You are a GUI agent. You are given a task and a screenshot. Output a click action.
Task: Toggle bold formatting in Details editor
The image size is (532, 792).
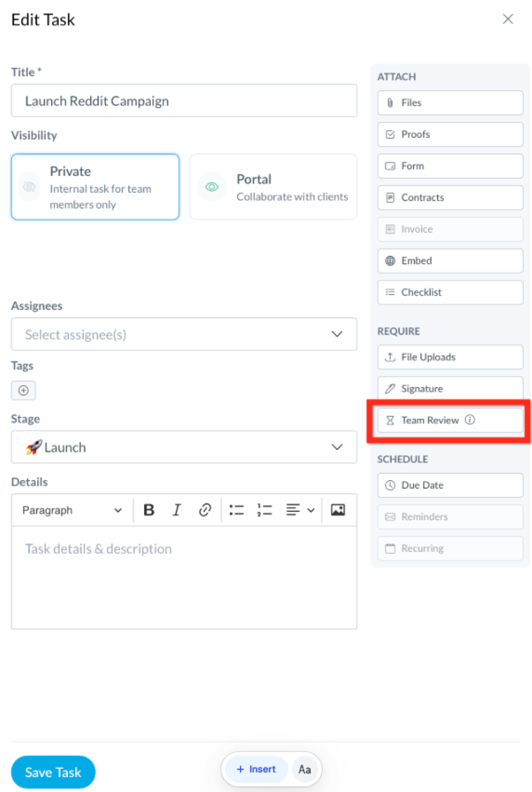[149, 510]
